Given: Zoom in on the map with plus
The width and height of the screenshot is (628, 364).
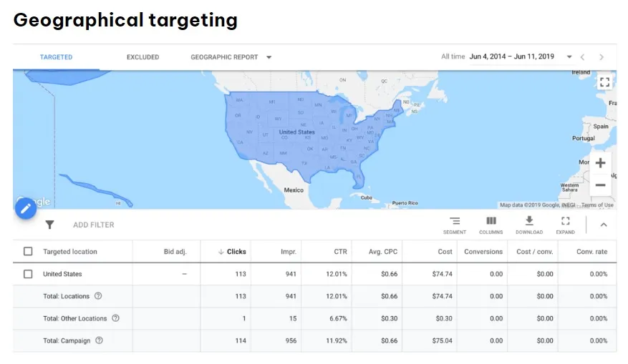Looking at the screenshot, I should coord(600,163).
